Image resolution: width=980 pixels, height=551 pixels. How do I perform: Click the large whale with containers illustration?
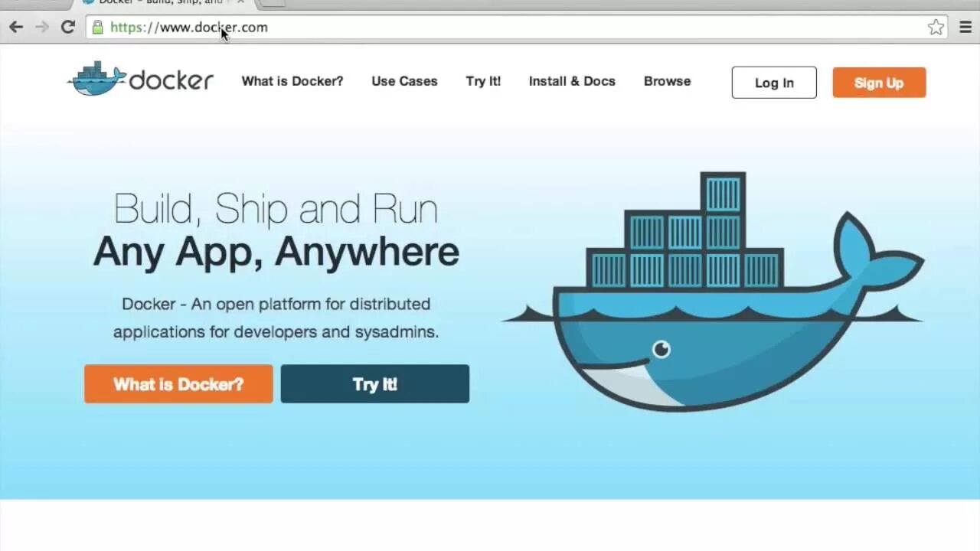[713, 292]
